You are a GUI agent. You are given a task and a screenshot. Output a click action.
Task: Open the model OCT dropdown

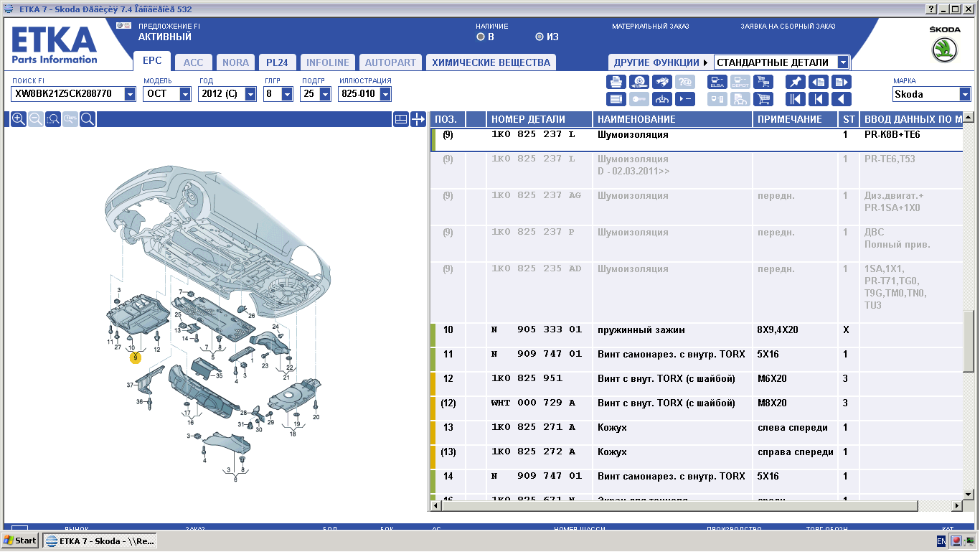coord(185,94)
